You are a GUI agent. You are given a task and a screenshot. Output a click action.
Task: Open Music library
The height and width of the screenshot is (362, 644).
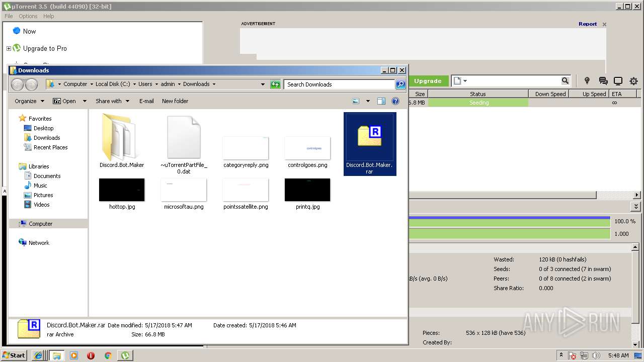click(40, 186)
